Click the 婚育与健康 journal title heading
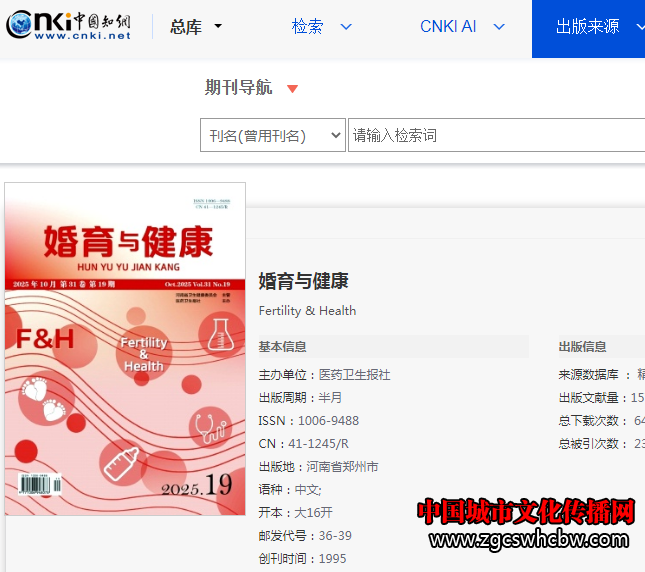 tap(303, 281)
